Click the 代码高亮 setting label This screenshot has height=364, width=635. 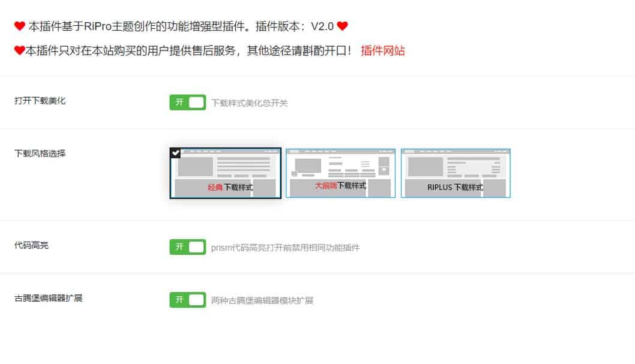[31, 245]
